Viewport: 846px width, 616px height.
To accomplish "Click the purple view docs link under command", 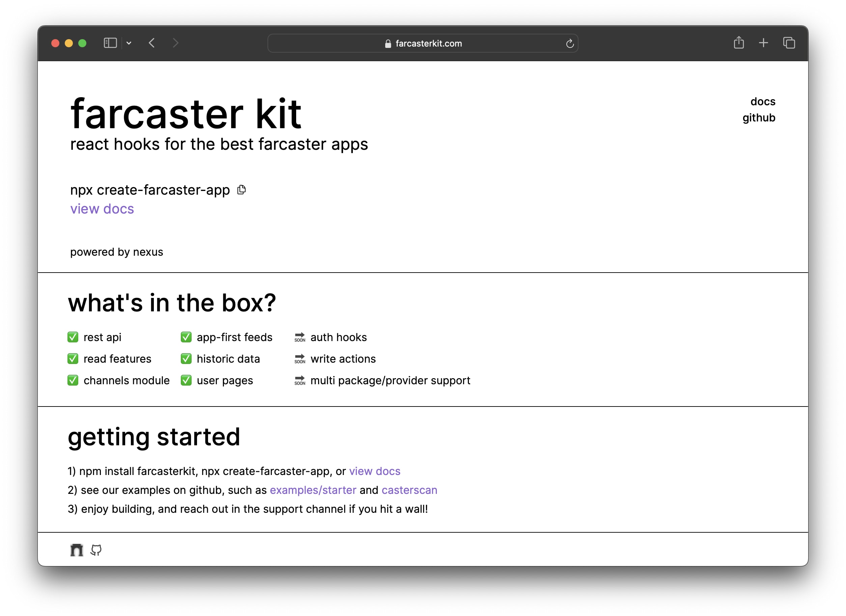I will 102,209.
